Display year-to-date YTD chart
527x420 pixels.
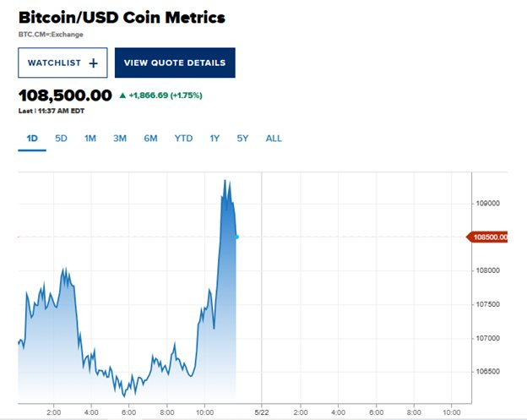(183, 138)
